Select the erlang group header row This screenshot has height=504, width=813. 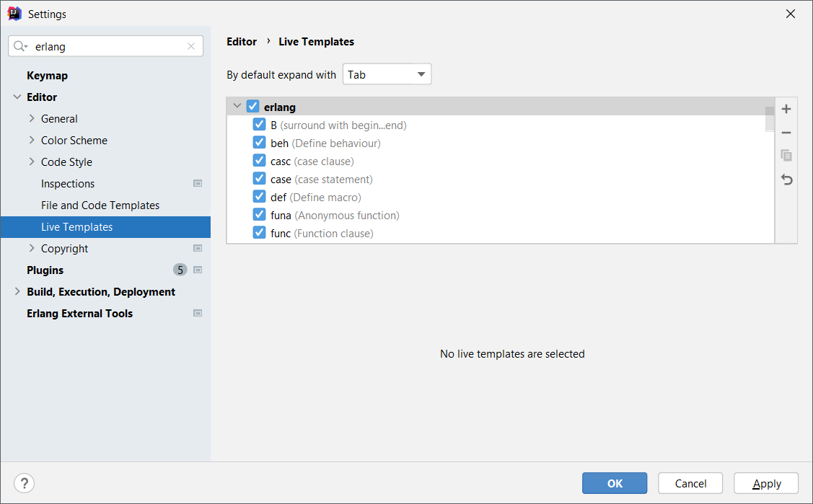point(501,107)
